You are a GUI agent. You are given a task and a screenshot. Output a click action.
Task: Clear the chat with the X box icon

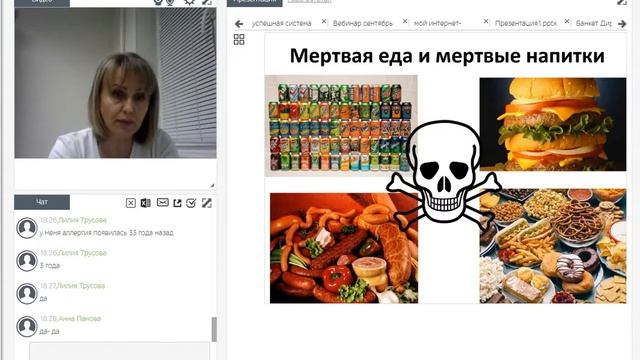tap(131, 203)
